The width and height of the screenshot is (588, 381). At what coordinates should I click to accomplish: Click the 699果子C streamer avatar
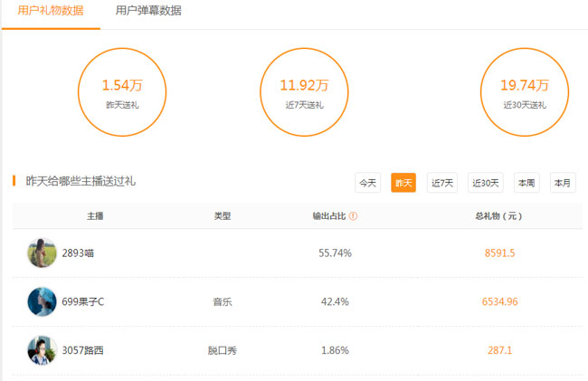pyautogui.click(x=42, y=301)
